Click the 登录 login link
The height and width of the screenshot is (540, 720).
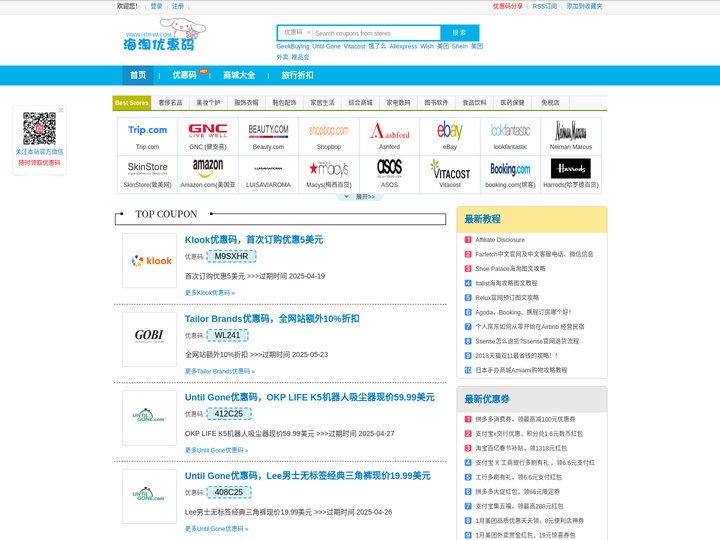[157, 6]
